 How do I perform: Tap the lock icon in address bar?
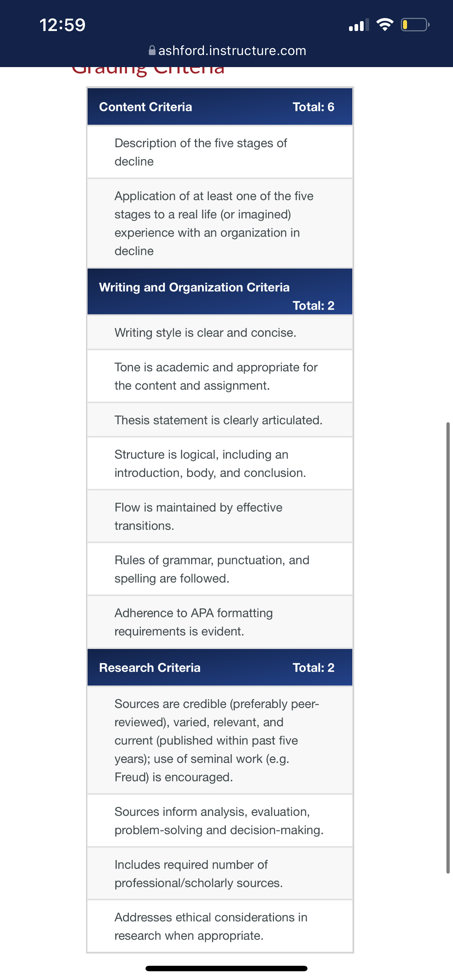point(152,50)
